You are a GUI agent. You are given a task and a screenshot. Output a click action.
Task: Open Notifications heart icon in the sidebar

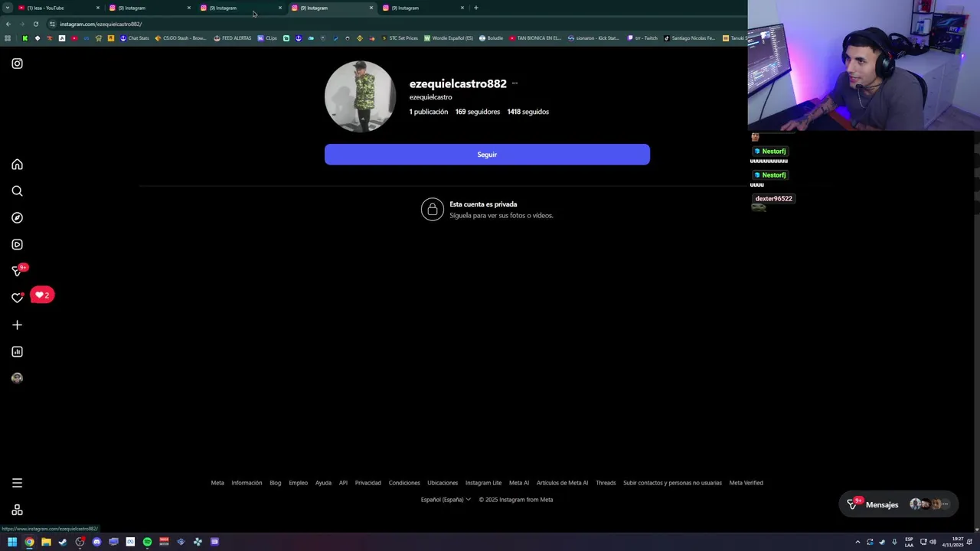(17, 298)
